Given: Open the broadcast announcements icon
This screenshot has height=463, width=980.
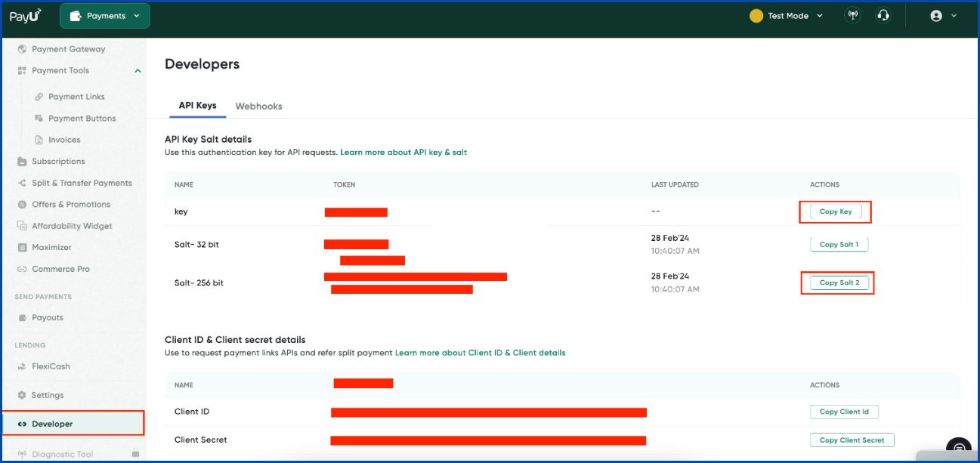Looking at the screenshot, I should (x=852, y=14).
